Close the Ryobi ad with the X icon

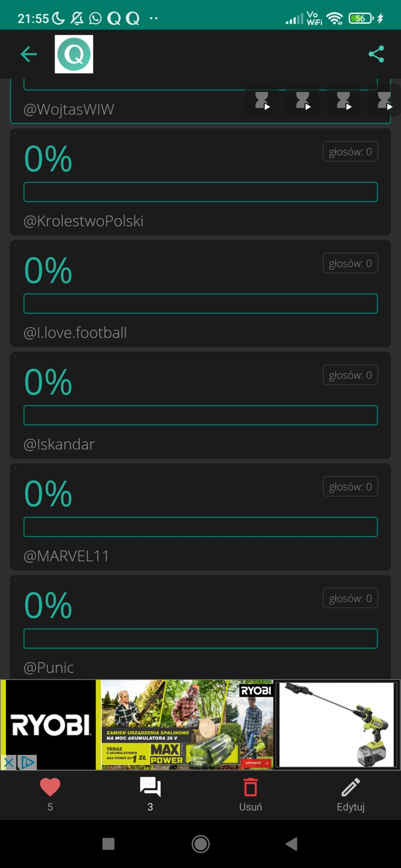9,762
